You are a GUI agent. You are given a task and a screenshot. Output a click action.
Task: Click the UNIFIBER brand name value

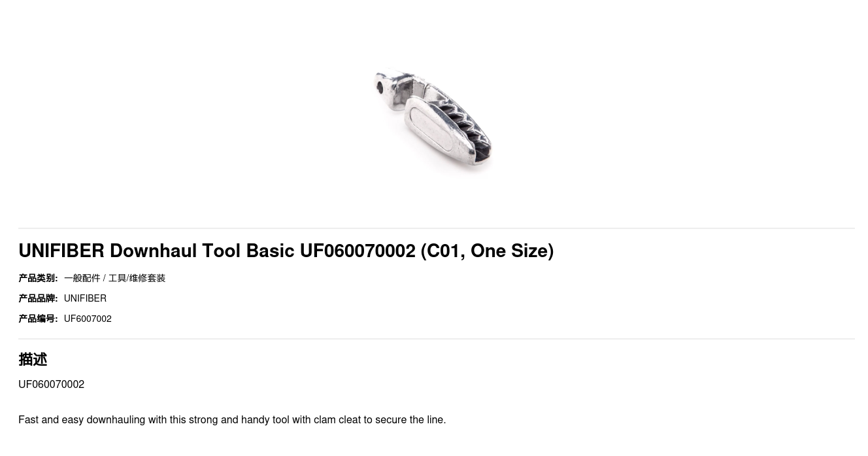coord(85,298)
